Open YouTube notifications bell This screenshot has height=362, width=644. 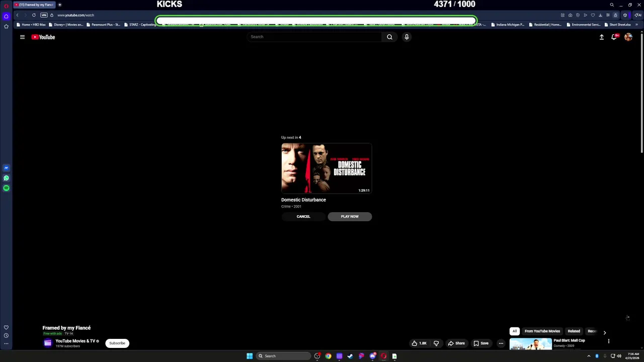coord(614,37)
